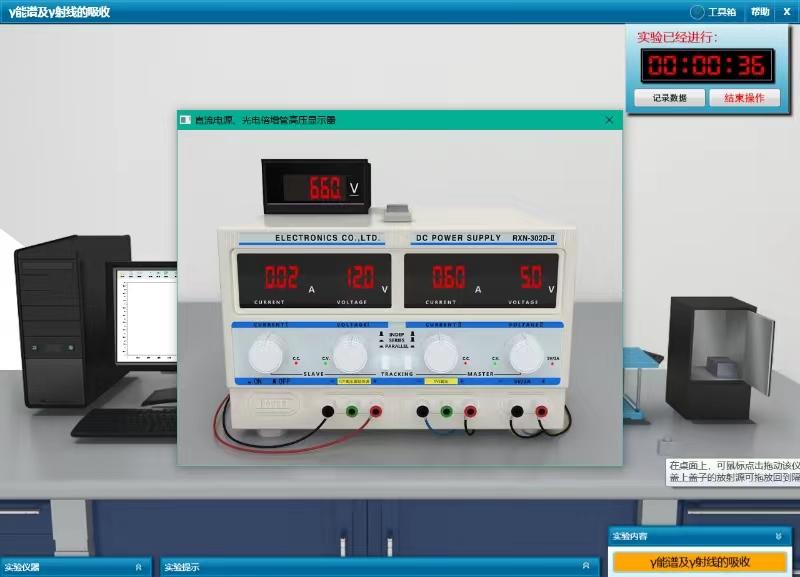
Task: Click the master VOLTAGE 5.0 V readout
Action: point(531,278)
